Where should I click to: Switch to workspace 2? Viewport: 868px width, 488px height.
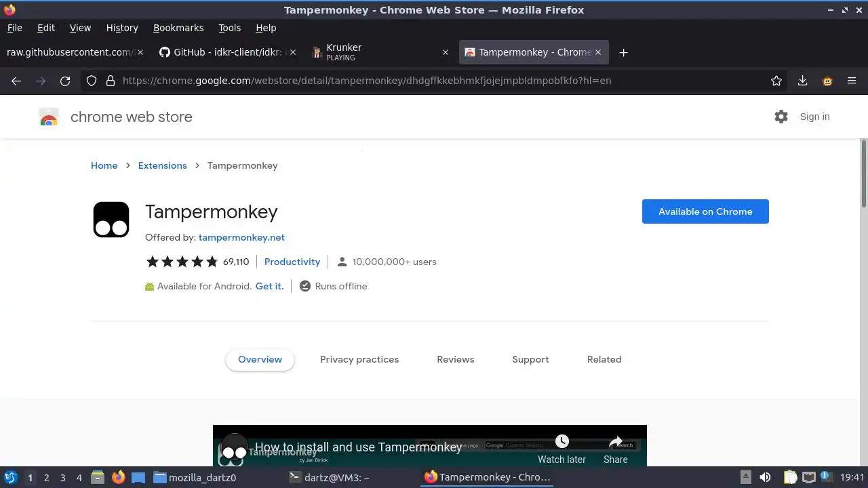(46, 477)
